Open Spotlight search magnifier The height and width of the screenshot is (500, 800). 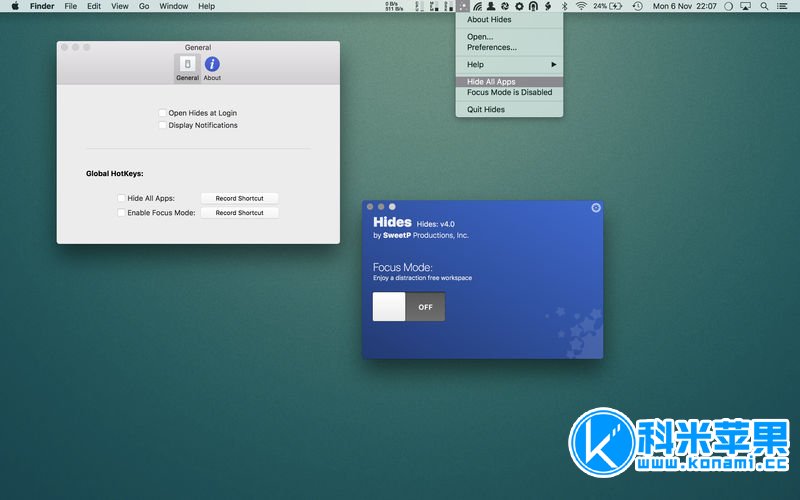tap(764, 6)
